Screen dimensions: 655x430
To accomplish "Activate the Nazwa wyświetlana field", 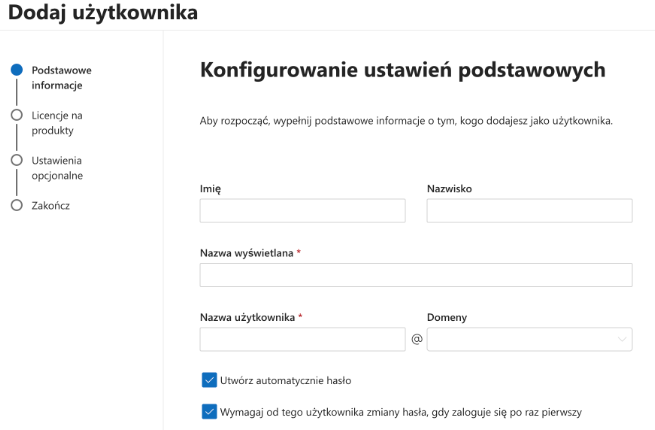I will [x=416, y=275].
